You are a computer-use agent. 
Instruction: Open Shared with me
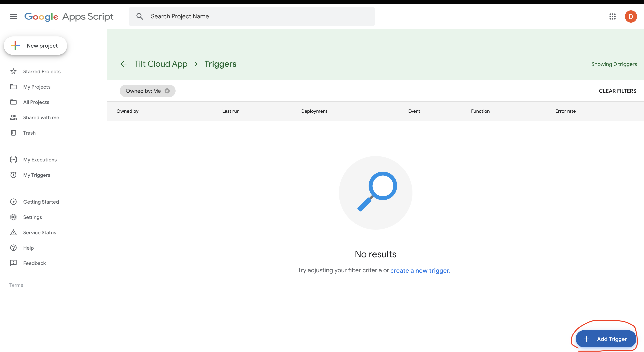41,118
